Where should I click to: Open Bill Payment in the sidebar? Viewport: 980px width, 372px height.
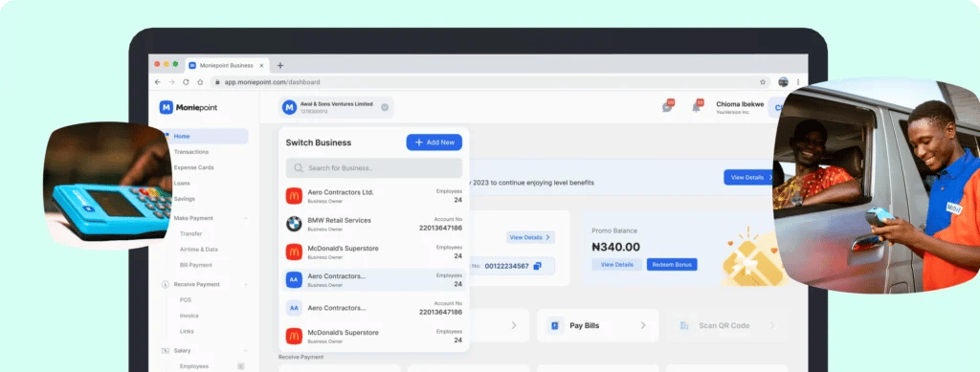[x=196, y=265]
